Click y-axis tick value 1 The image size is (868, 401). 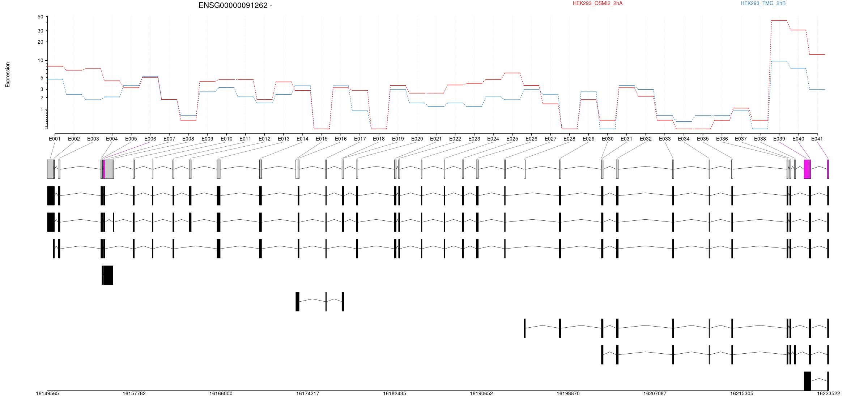click(x=42, y=109)
